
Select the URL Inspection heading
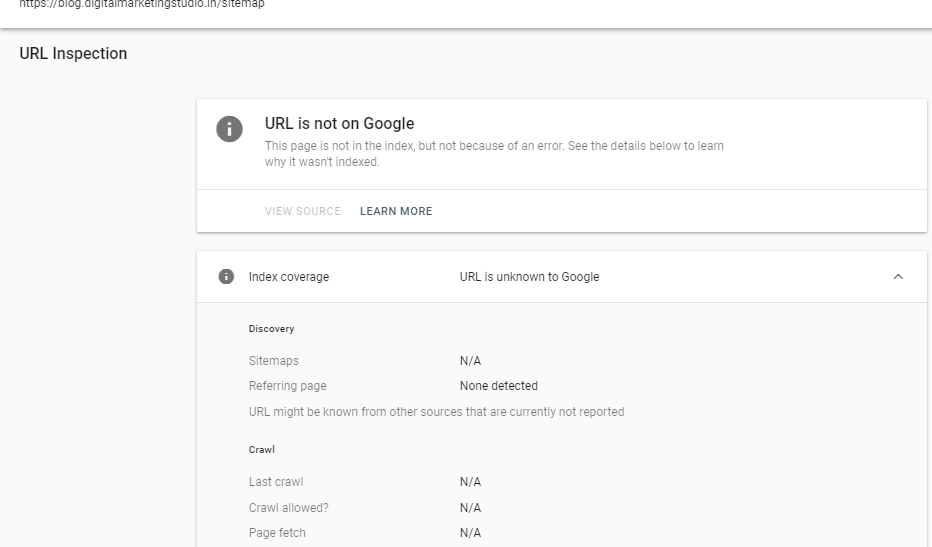click(x=73, y=54)
